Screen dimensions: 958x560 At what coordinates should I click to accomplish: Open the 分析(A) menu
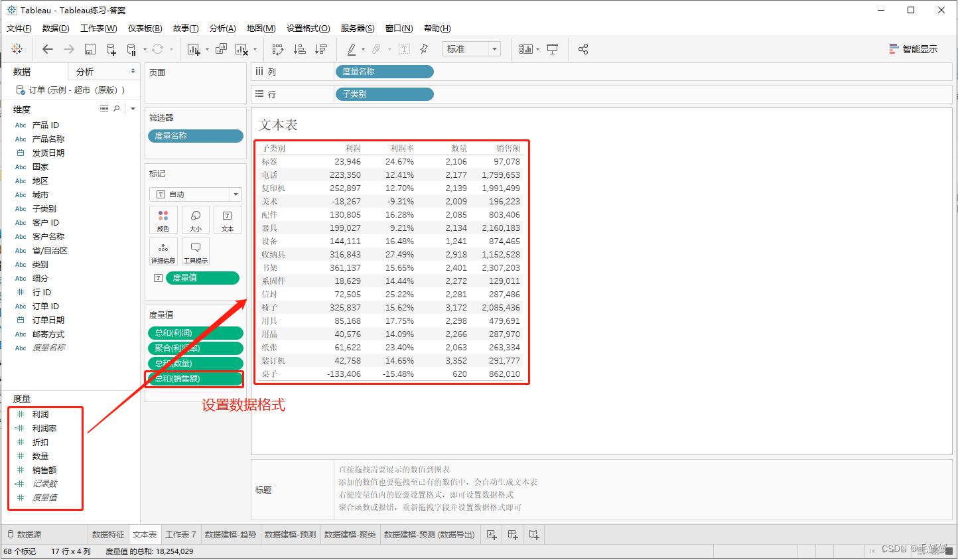click(x=222, y=29)
